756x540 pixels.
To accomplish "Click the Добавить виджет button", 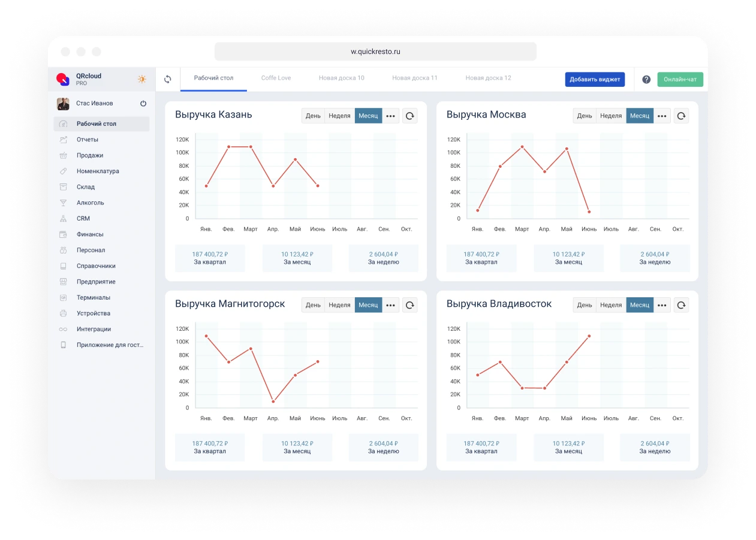I will 595,79.
